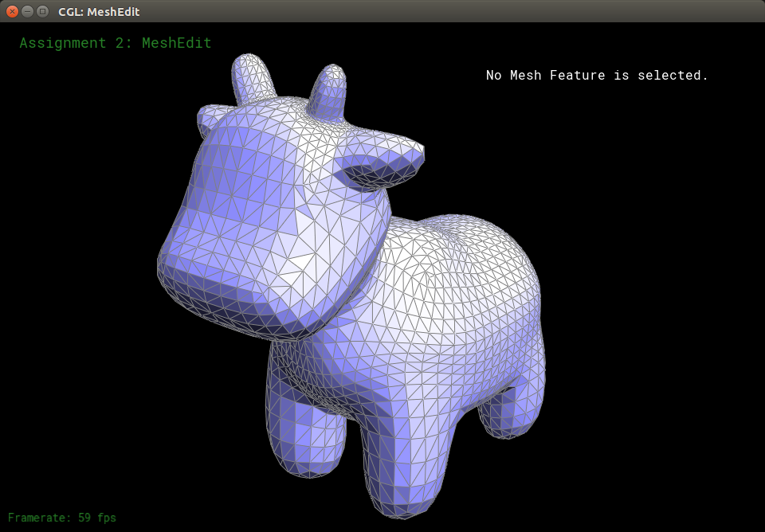The width and height of the screenshot is (765, 532).
Task: Minimize the MeshEdit window
Action: click(27, 11)
